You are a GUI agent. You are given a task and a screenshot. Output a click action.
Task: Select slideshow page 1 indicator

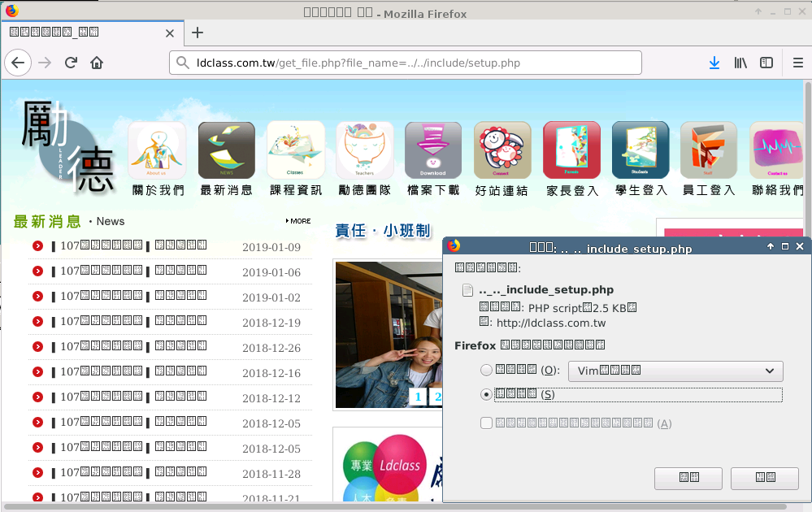(418, 397)
